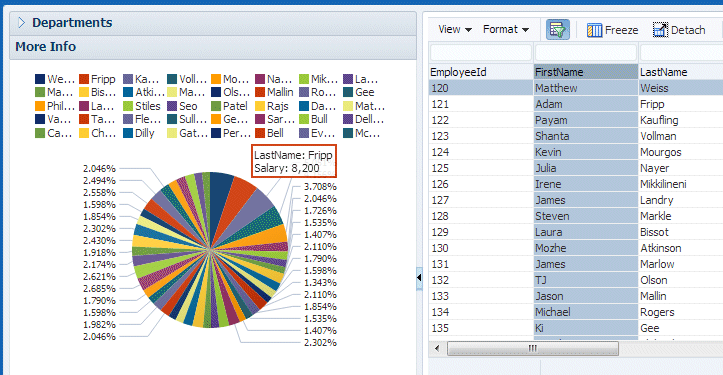Click the 3.708% pie chart label
This screenshot has width=723, height=375.
(x=320, y=186)
